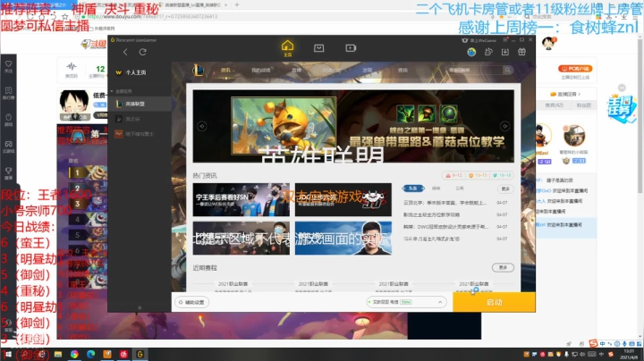Open the 辅助设置 button
Image resolution: width=644 pixels, height=361 pixels.
(x=191, y=302)
